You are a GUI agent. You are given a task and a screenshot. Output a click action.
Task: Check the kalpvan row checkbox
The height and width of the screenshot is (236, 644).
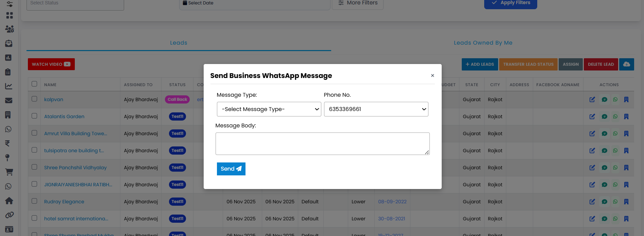(34, 99)
